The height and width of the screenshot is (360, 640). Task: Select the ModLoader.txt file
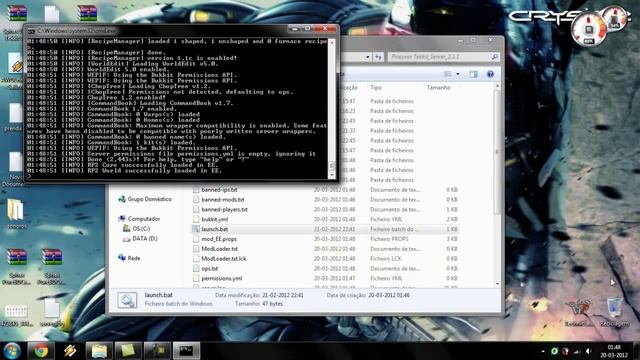click(220, 249)
